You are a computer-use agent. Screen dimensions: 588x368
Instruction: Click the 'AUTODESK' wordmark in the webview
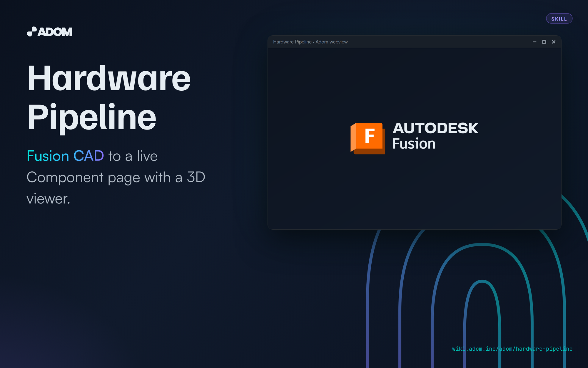(435, 128)
